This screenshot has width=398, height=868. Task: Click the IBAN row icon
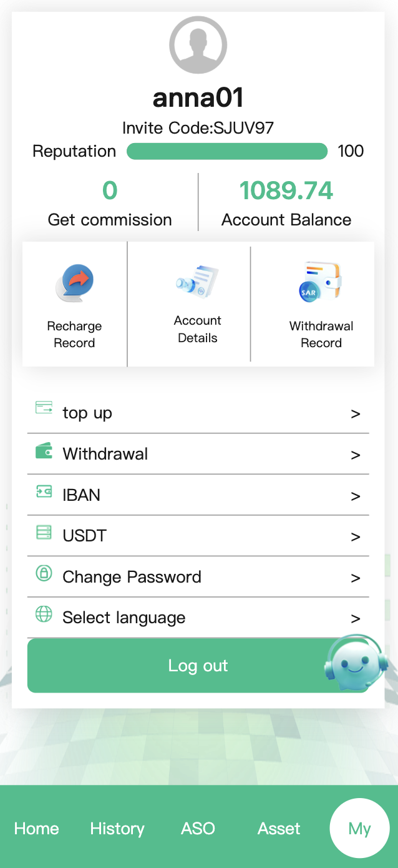(x=44, y=491)
